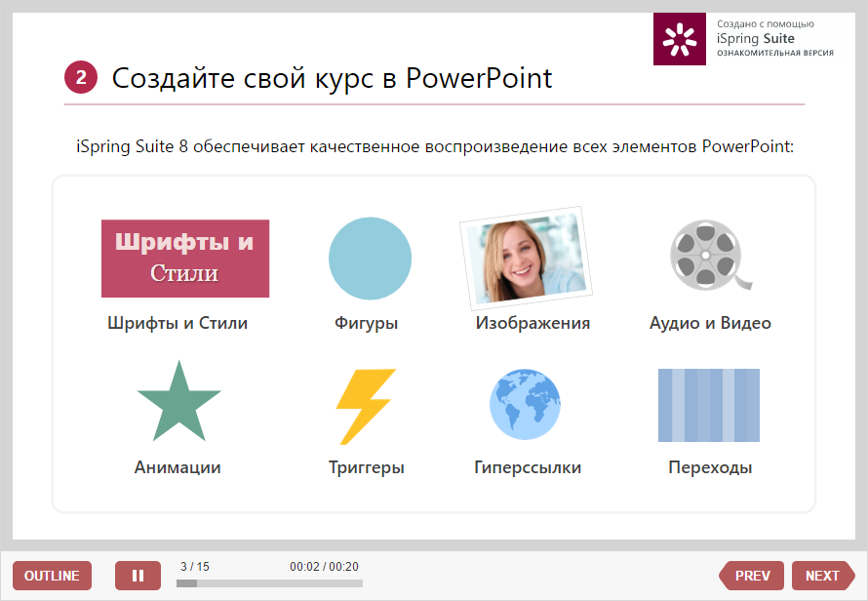868x601 pixels.
Task: Click the label Переходы
Action: coord(710,467)
